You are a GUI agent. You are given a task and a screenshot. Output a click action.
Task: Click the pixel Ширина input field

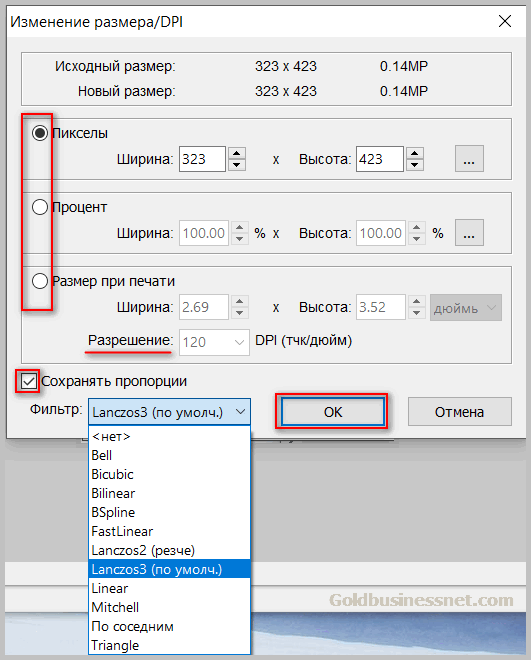202,159
